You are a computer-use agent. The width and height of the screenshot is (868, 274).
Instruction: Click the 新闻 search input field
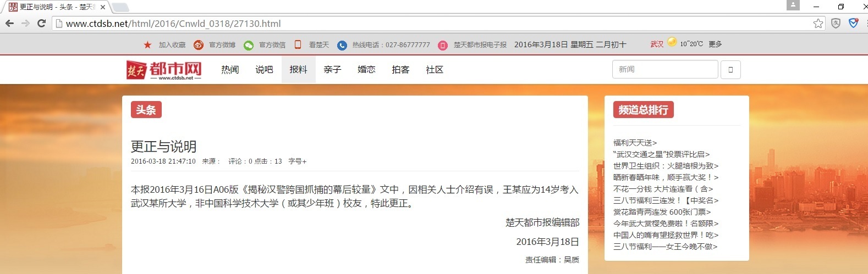pyautogui.click(x=664, y=70)
